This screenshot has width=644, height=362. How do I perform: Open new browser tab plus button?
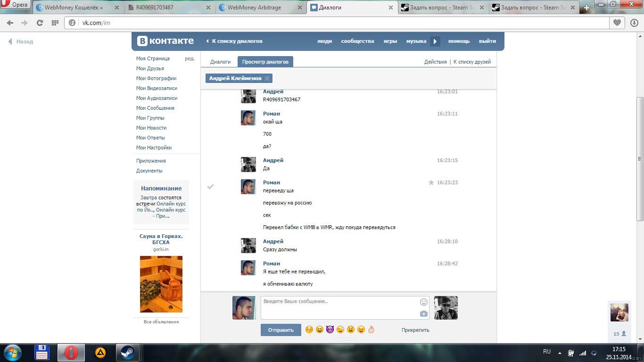(586, 8)
